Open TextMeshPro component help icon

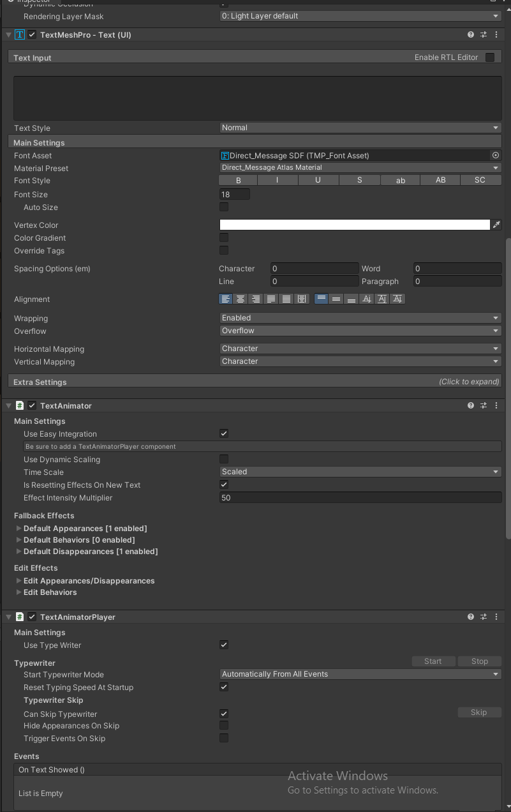[x=471, y=35]
